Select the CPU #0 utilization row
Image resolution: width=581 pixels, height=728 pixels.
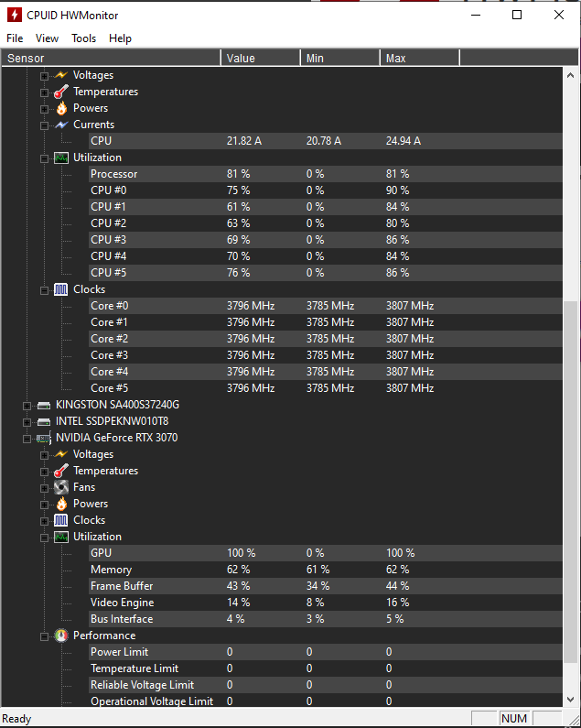coord(326,190)
